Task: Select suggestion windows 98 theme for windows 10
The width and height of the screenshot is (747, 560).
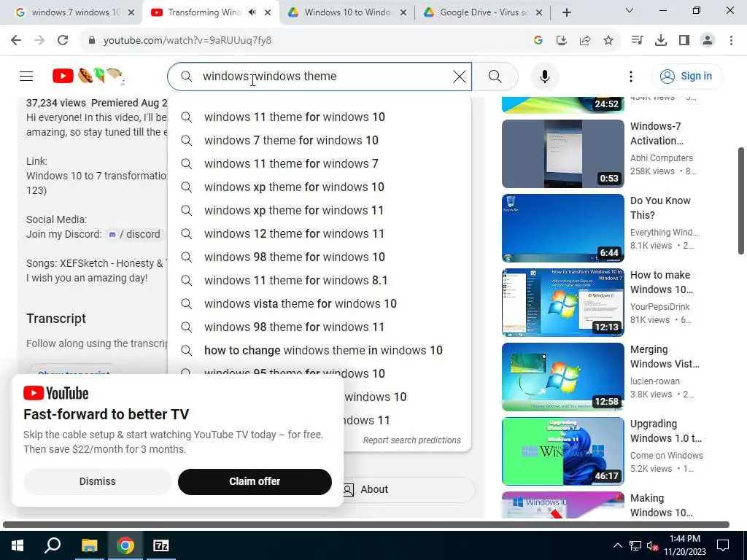Action: [x=320, y=257]
